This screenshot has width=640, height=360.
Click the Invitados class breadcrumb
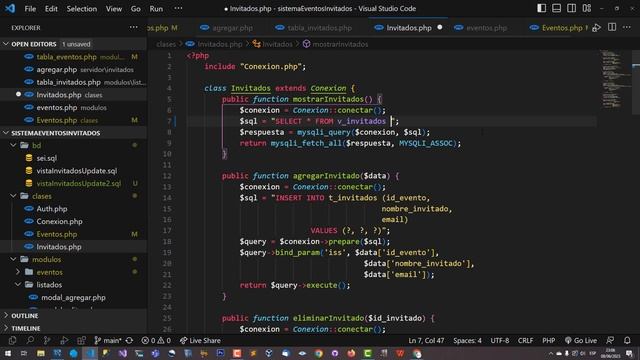point(273,44)
